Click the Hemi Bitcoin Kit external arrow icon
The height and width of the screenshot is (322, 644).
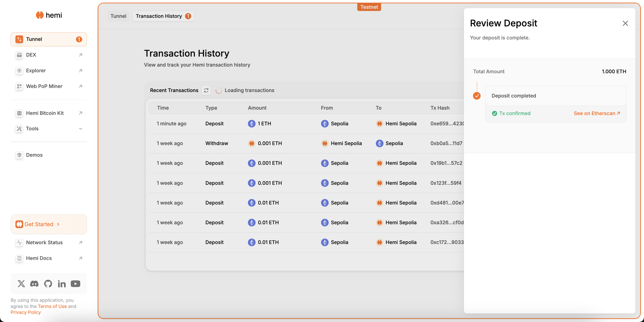[x=80, y=113]
